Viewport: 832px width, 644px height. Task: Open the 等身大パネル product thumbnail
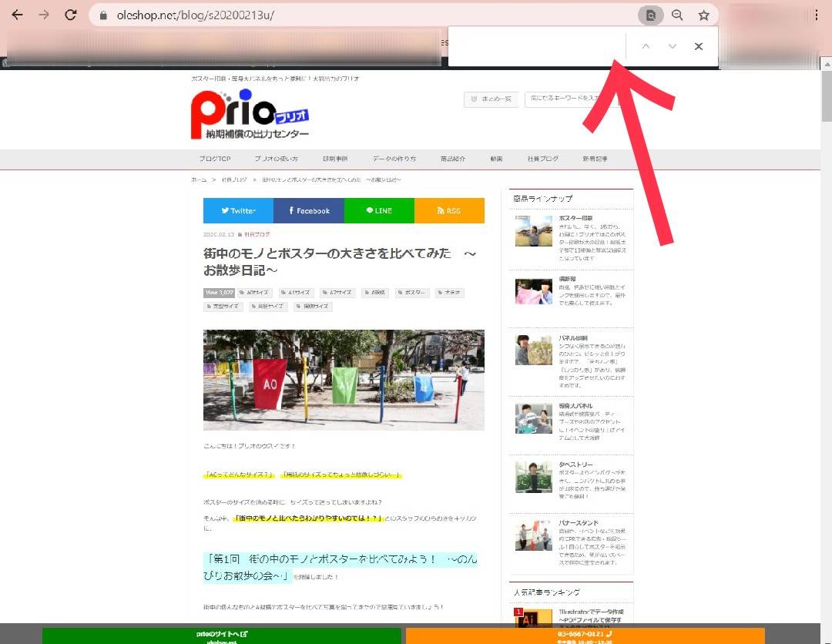coord(534,418)
